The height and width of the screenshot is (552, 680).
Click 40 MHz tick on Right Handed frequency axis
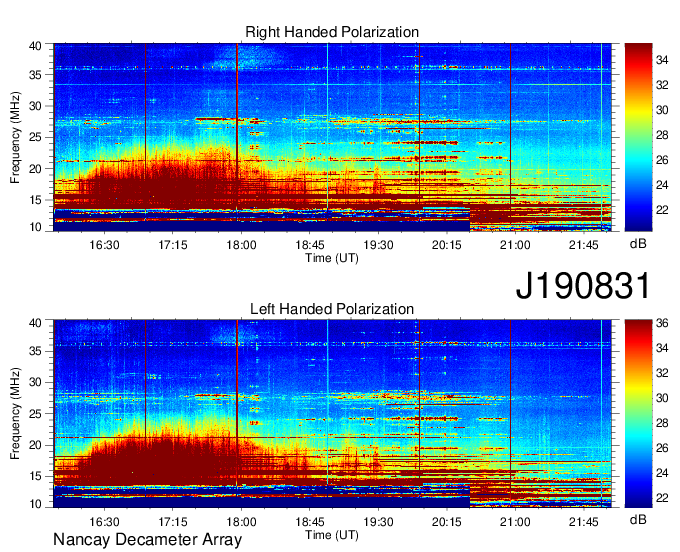35,46
